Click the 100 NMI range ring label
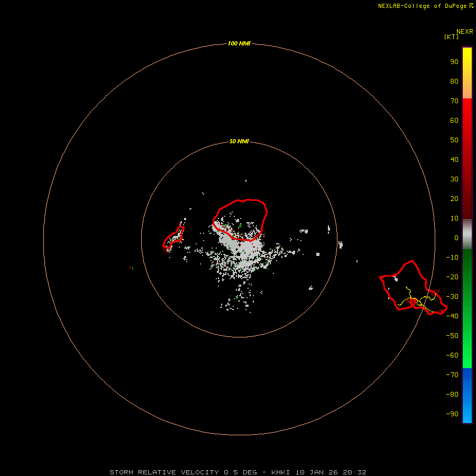 239,44
